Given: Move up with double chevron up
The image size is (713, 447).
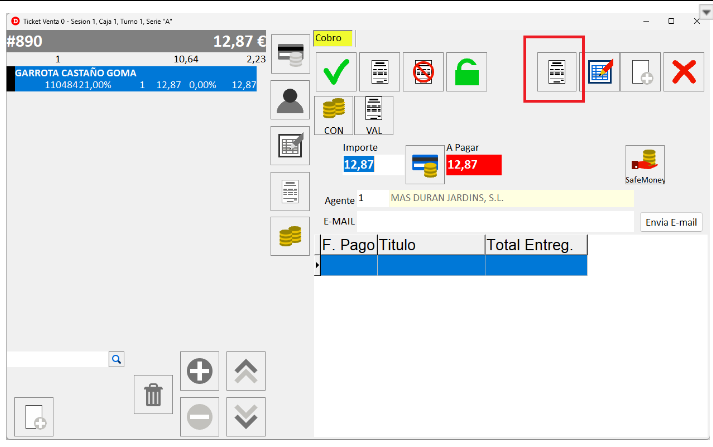Looking at the screenshot, I should (x=246, y=371).
